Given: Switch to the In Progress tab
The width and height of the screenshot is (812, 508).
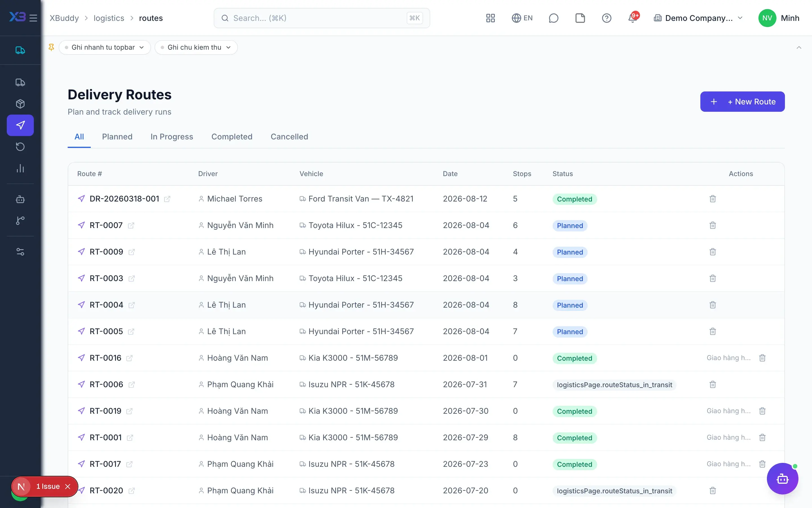Looking at the screenshot, I should coord(172,137).
